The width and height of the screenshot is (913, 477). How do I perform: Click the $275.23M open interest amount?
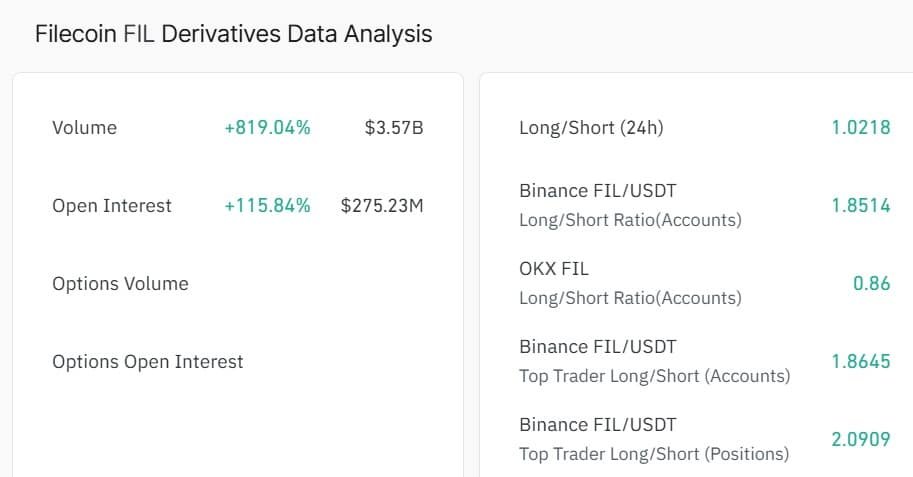(382, 206)
